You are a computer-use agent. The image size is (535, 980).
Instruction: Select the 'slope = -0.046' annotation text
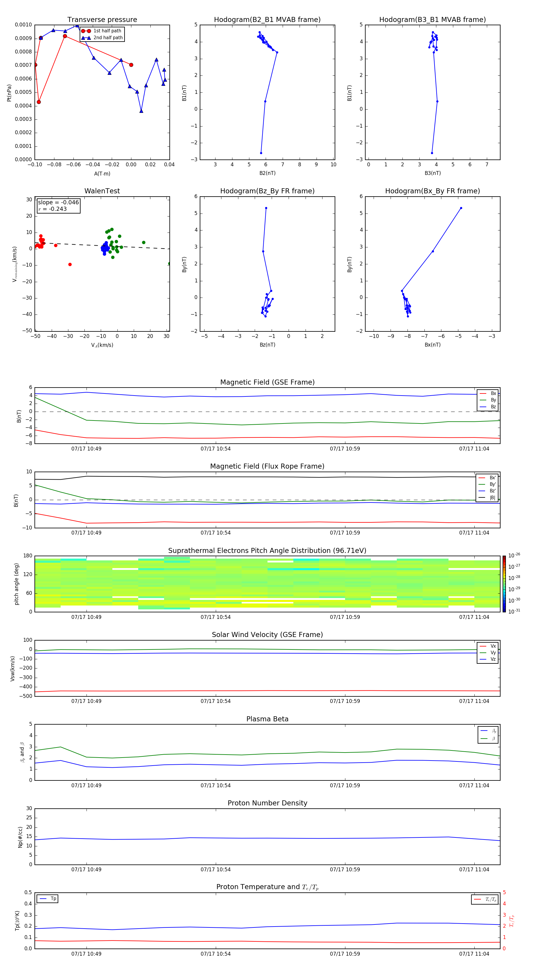(58, 203)
